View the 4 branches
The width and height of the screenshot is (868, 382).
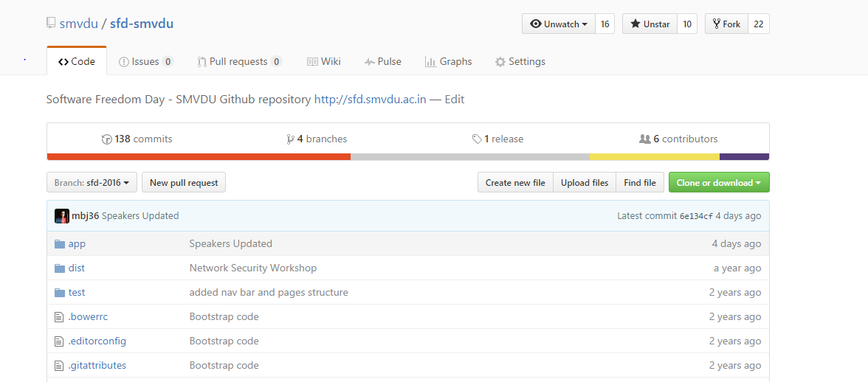[317, 139]
